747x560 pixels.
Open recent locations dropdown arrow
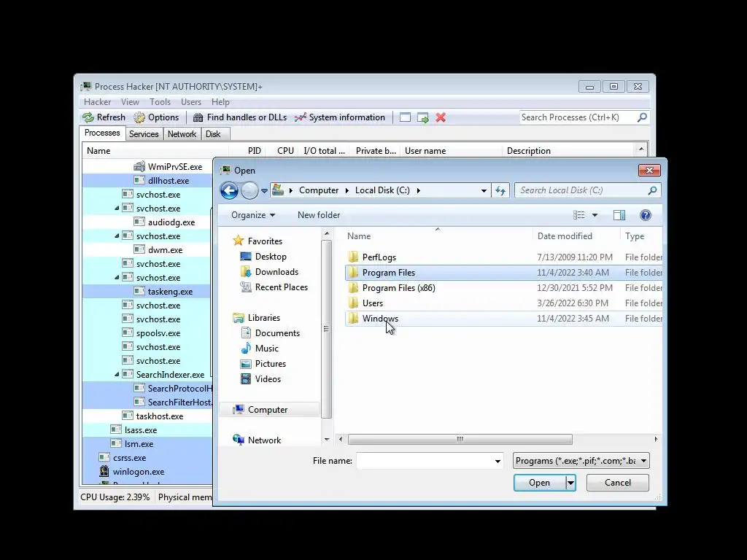pyautogui.click(x=264, y=191)
